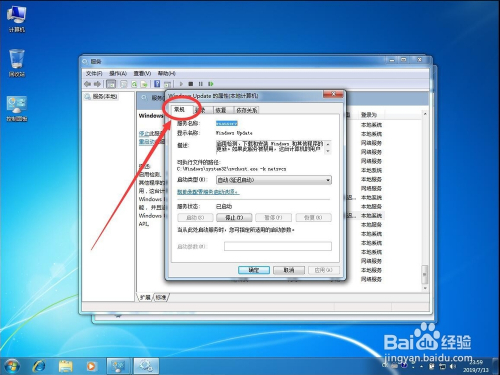Click the Start service toolbar icon

click(x=181, y=84)
